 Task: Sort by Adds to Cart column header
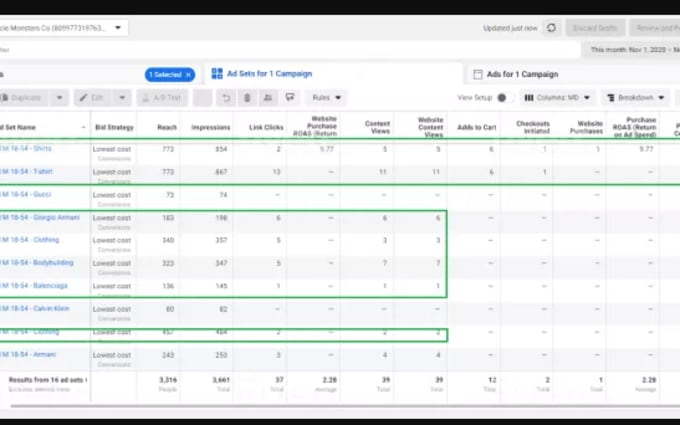476,128
